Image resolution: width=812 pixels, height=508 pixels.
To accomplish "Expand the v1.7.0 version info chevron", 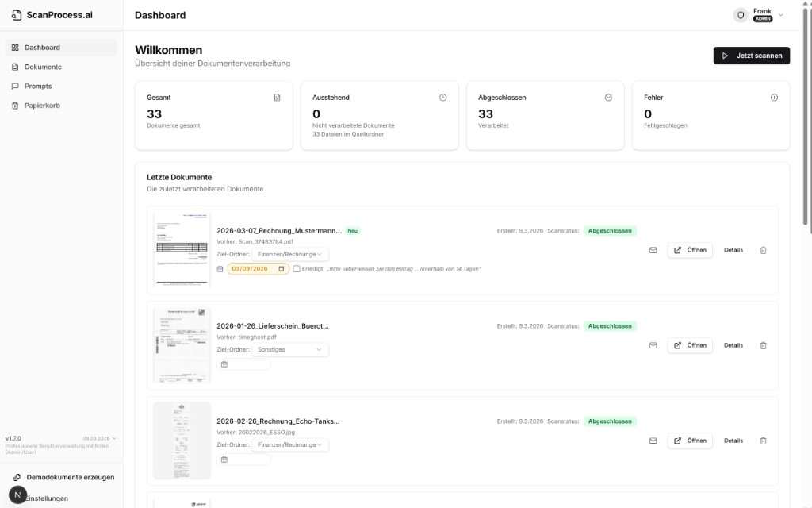I will click(114, 438).
